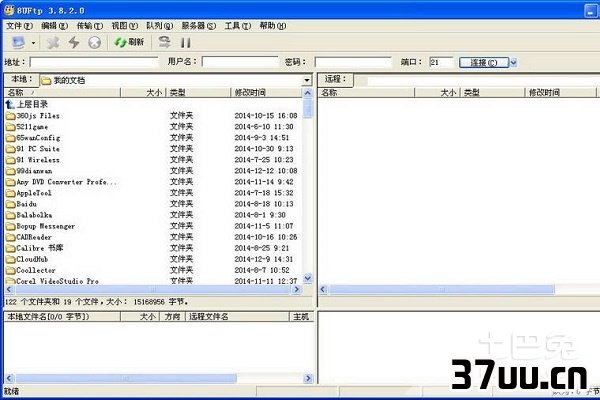
Task: Click queue pane scroll left arrow
Action: (x=9, y=379)
